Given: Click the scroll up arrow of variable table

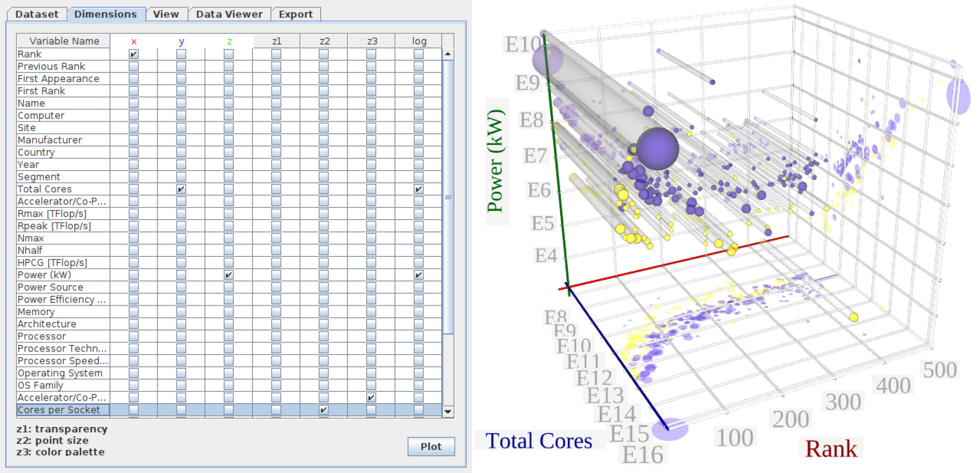Looking at the screenshot, I should point(448,54).
